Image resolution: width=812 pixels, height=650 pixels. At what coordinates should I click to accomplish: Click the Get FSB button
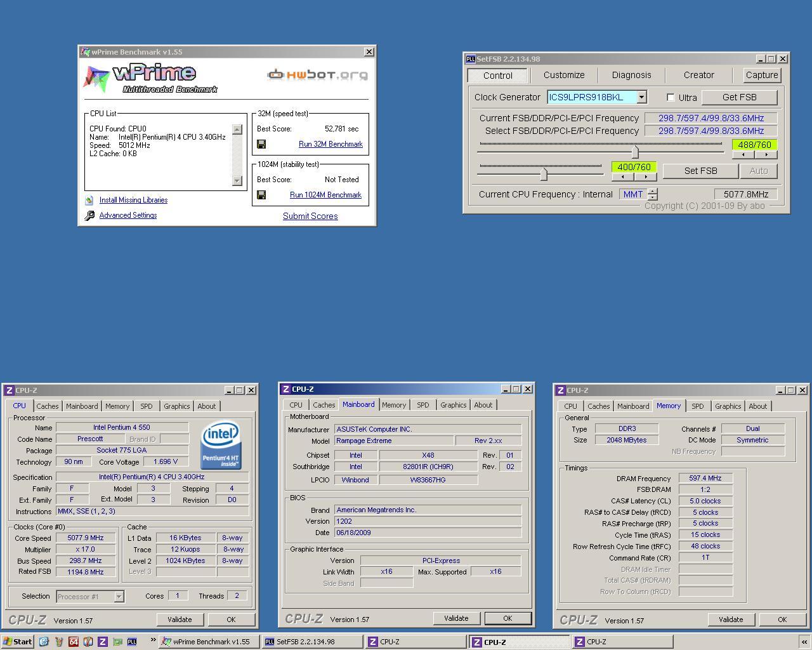tap(740, 97)
